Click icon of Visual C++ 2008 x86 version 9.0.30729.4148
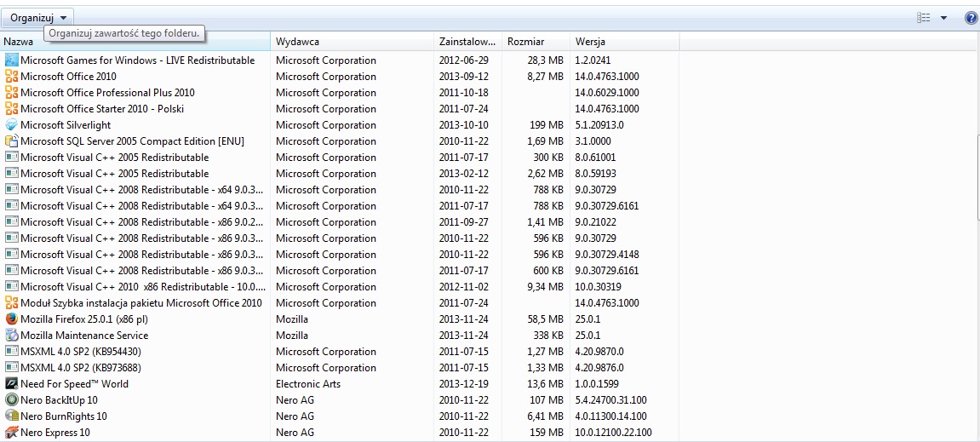This screenshot has width=980, height=442. [11, 255]
